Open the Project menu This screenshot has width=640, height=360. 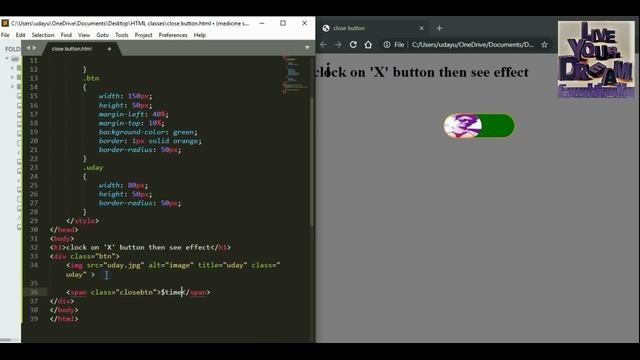tap(143, 35)
